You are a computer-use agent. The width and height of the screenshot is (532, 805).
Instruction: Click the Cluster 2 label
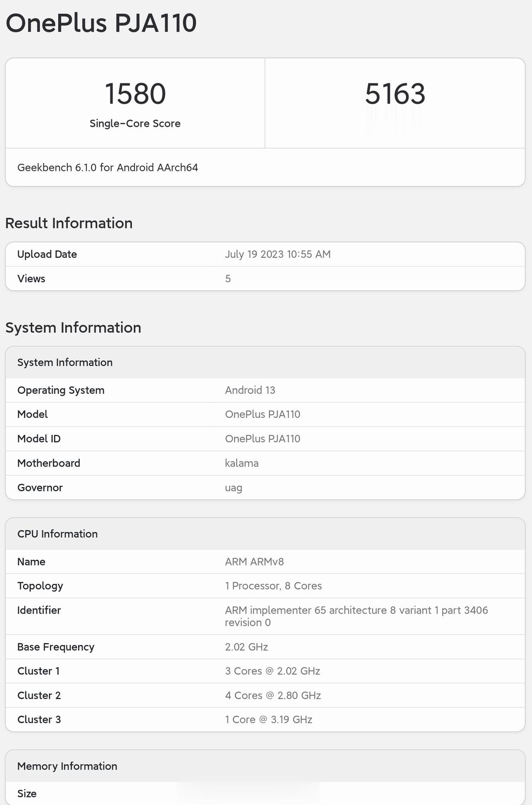[x=39, y=696]
